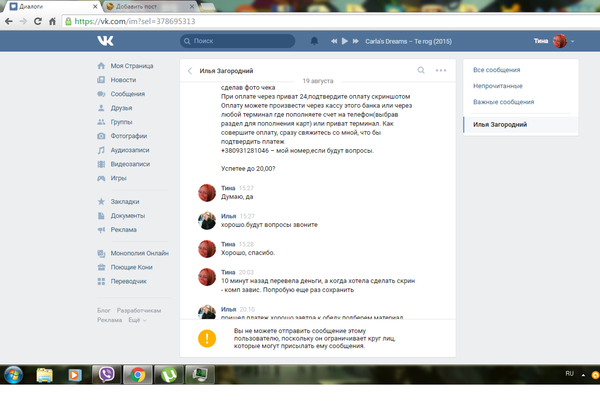Go back from Илья Загородний dialog

(190, 71)
